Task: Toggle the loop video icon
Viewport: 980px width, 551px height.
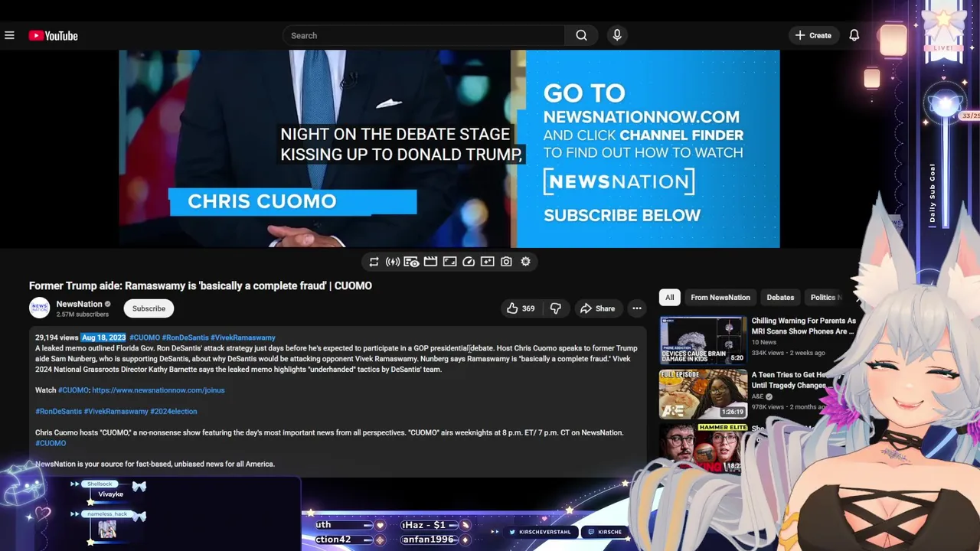Action: [374, 262]
